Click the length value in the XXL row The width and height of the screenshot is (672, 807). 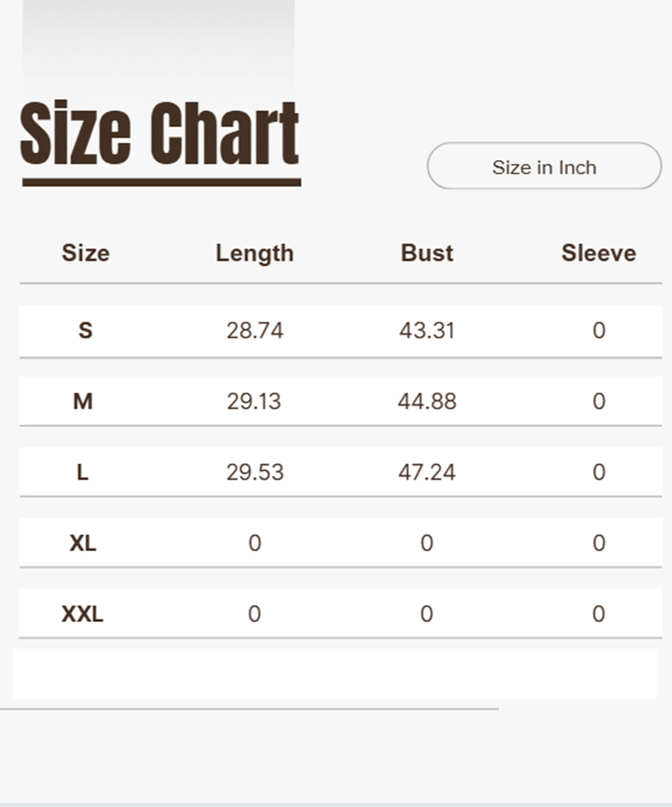click(x=254, y=614)
